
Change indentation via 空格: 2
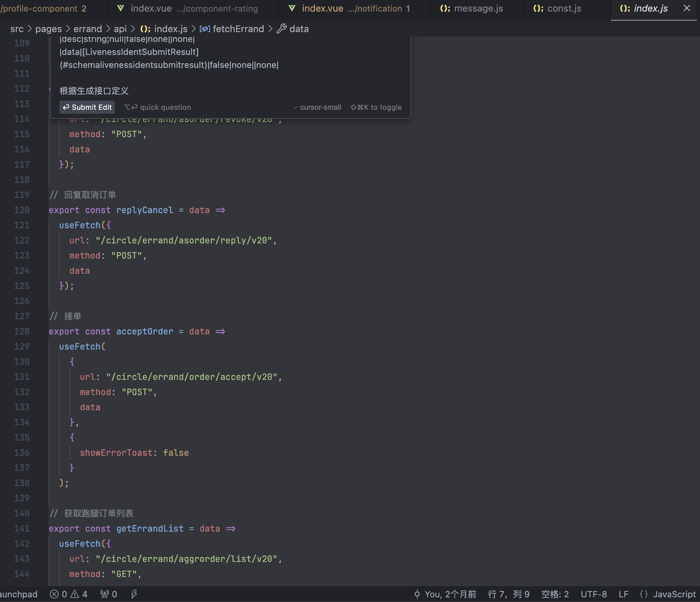555,594
